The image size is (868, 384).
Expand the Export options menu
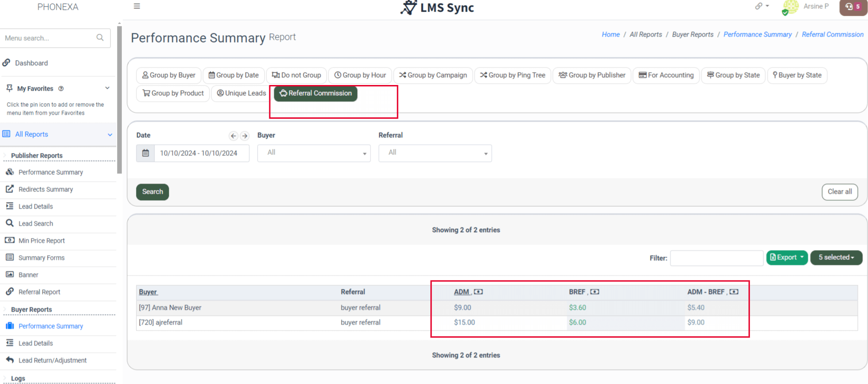787,257
